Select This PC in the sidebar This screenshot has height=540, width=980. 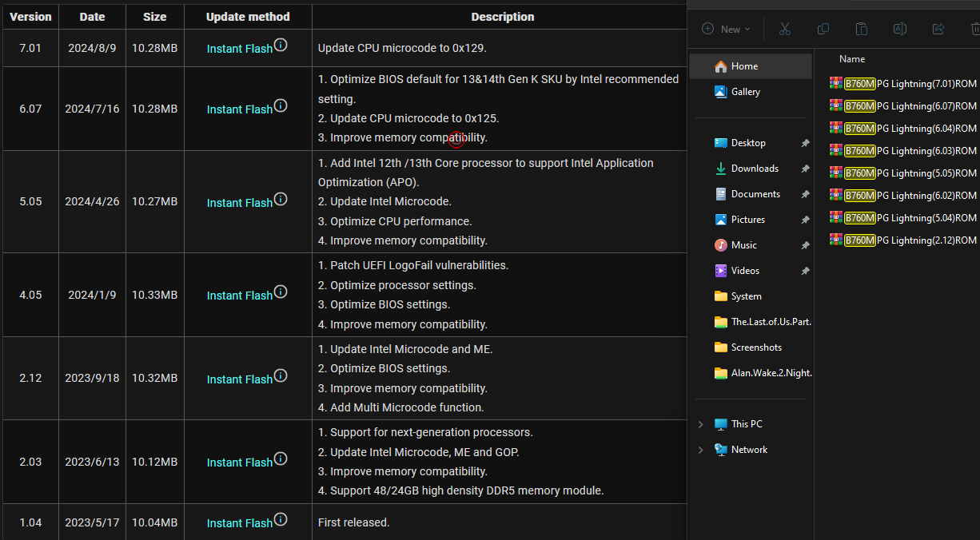coord(747,424)
